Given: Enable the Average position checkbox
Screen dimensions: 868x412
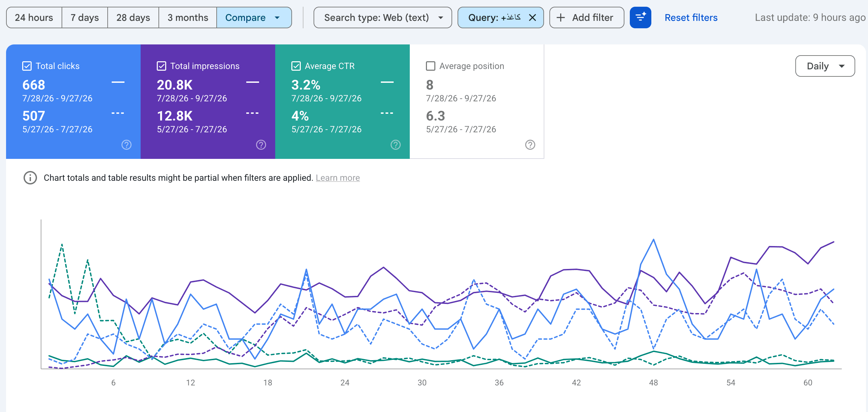Looking at the screenshot, I should (x=431, y=66).
